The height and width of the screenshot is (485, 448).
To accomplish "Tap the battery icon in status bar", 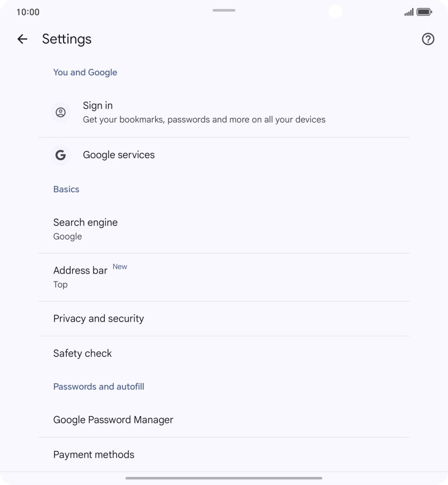I will (x=424, y=12).
